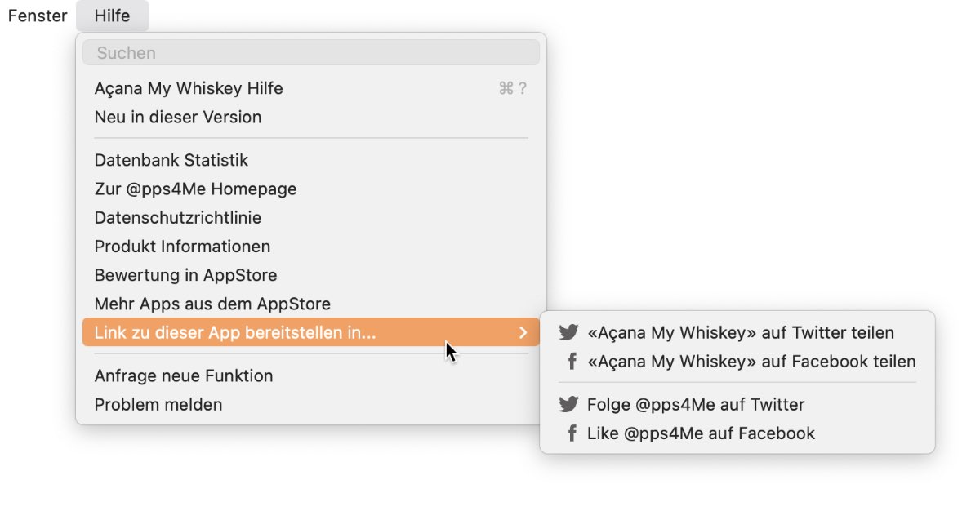
Task: Choose Anfrage neue Funktion
Action: [x=311, y=375]
